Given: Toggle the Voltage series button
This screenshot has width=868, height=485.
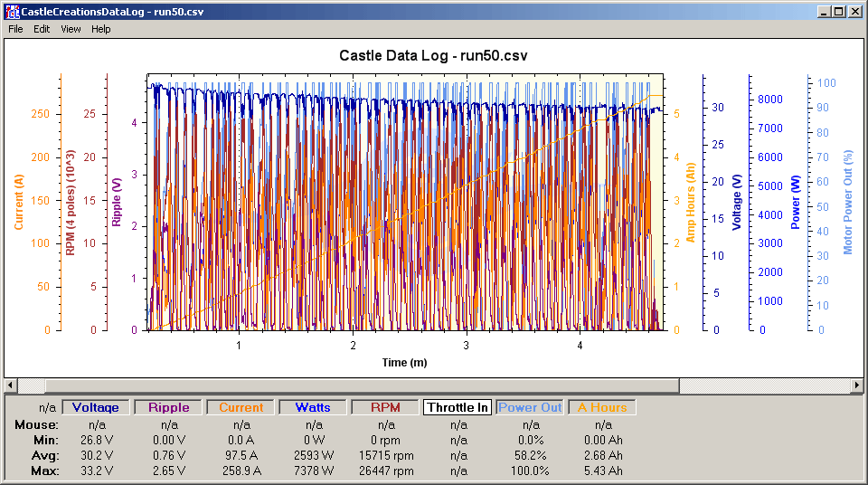Looking at the screenshot, I should [96, 407].
